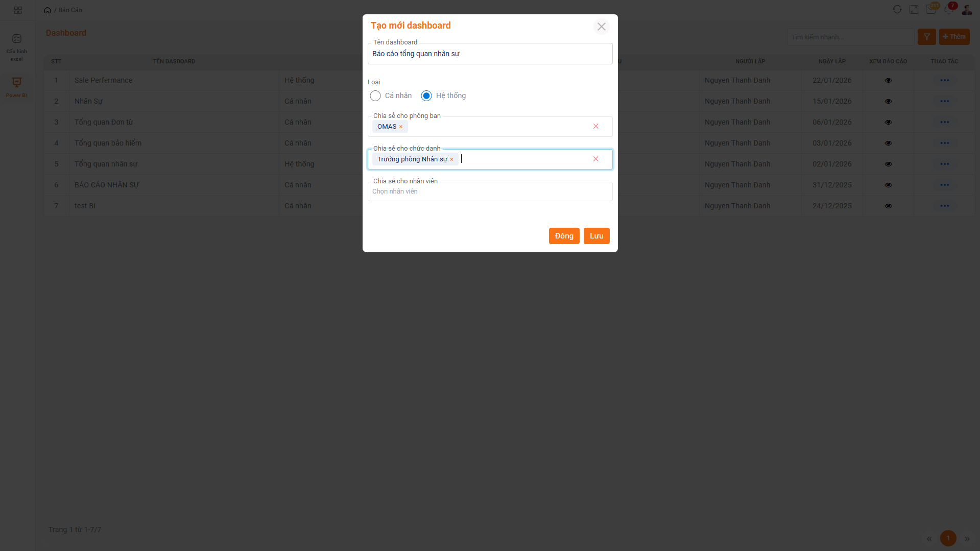Clear all departments in Chia sẻ cho phòng ban
Screen dimensions: 980x551
[595, 126]
